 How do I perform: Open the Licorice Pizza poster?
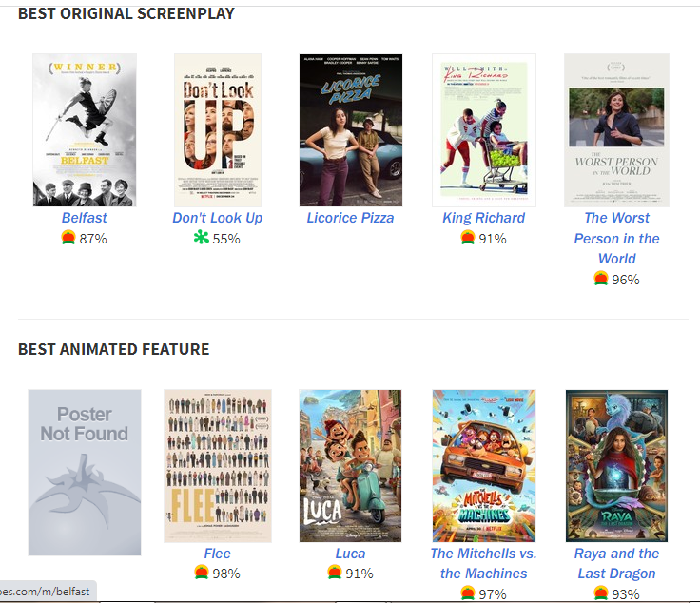350,130
